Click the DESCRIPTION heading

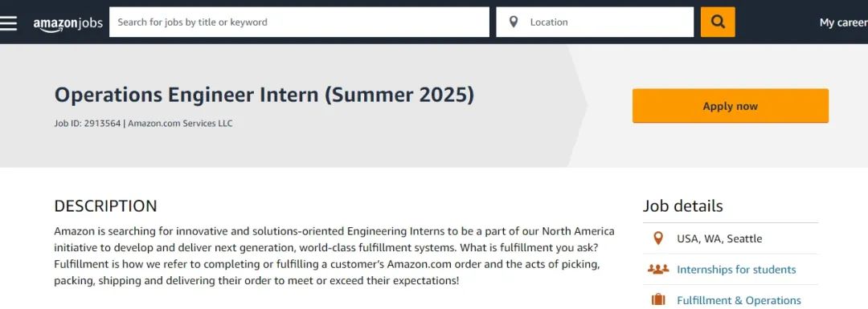106,206
